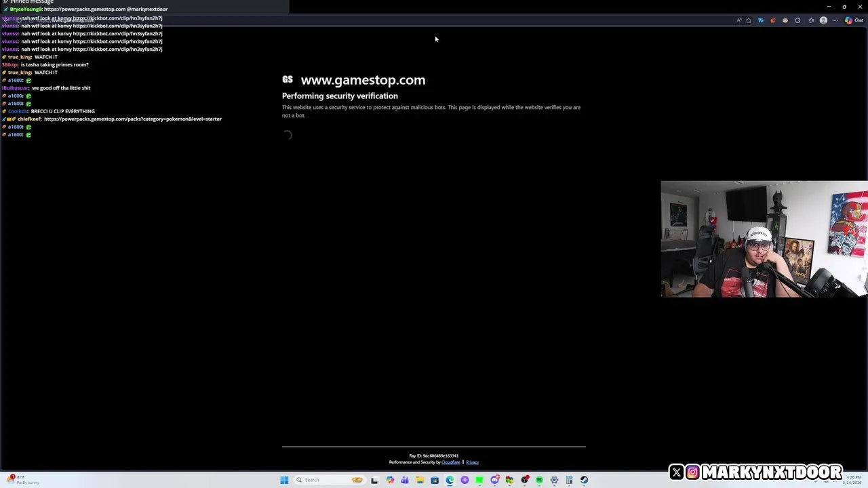Open the Windows Start menu
This screenshot has height=488, width=868.
click(x=284, y=480)
